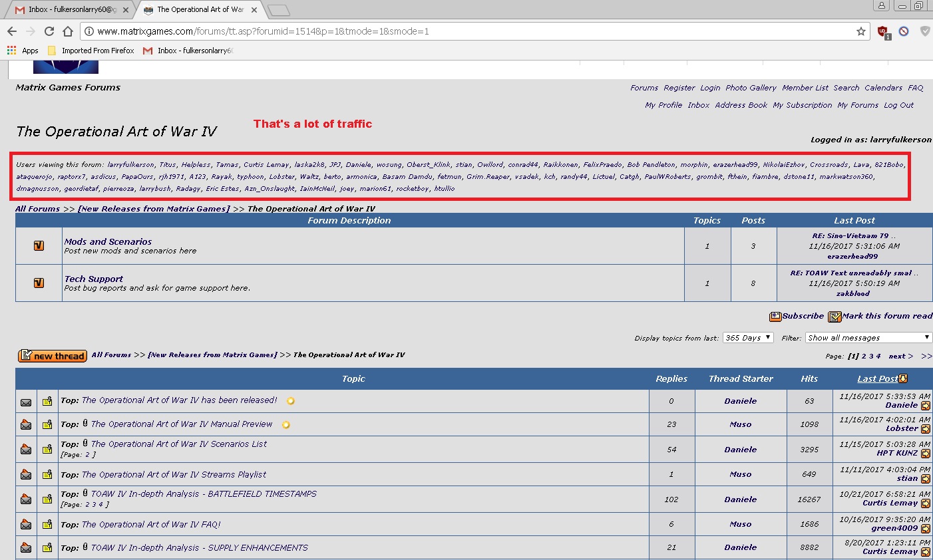Jump to last page with >> link
933x560 pixels.
tap(926, 356)
